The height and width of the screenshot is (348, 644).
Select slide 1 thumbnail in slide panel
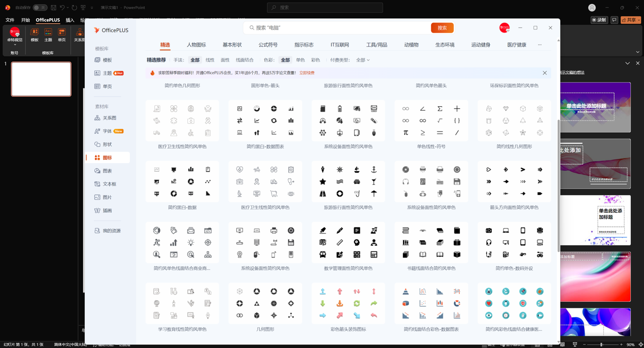click(x=41, y=79)
